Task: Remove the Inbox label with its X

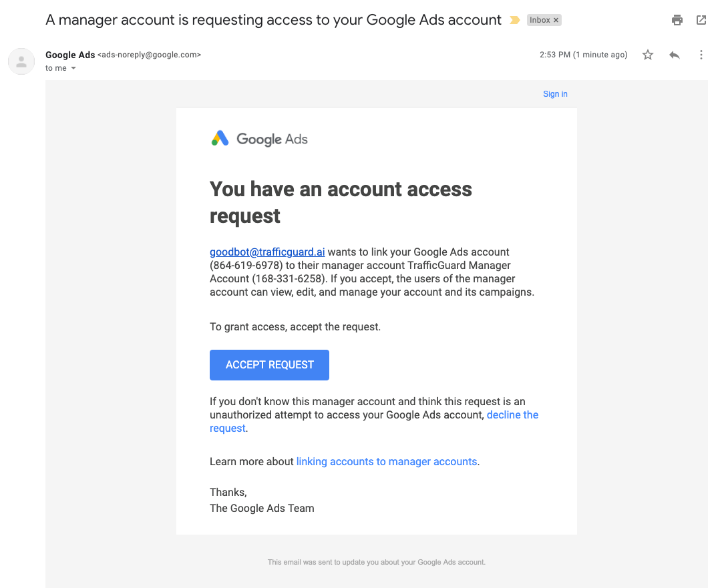Action: (x=556, y=20)
